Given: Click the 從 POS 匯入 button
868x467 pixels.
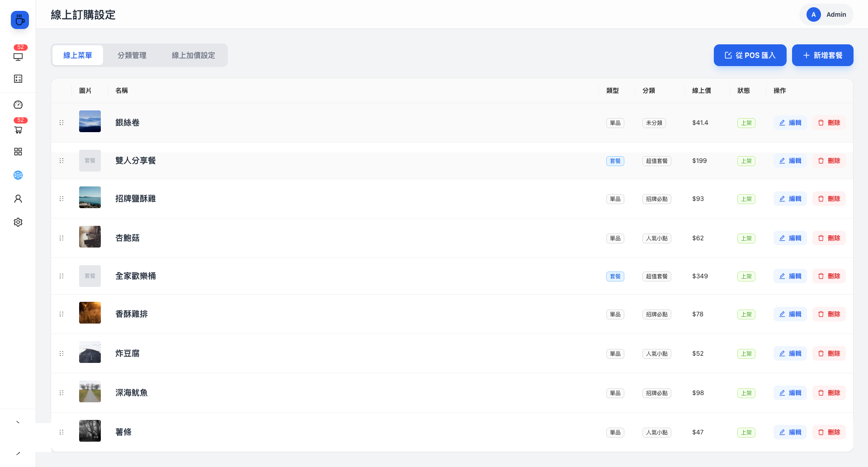Looking at the screenshot, I should 750,55.
